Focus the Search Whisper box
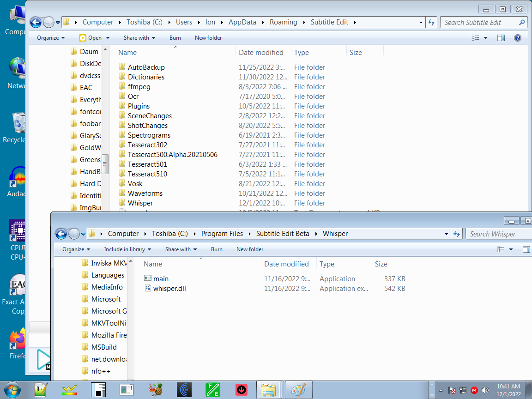This screenshot has width=532, height=399. pos(499,234)
